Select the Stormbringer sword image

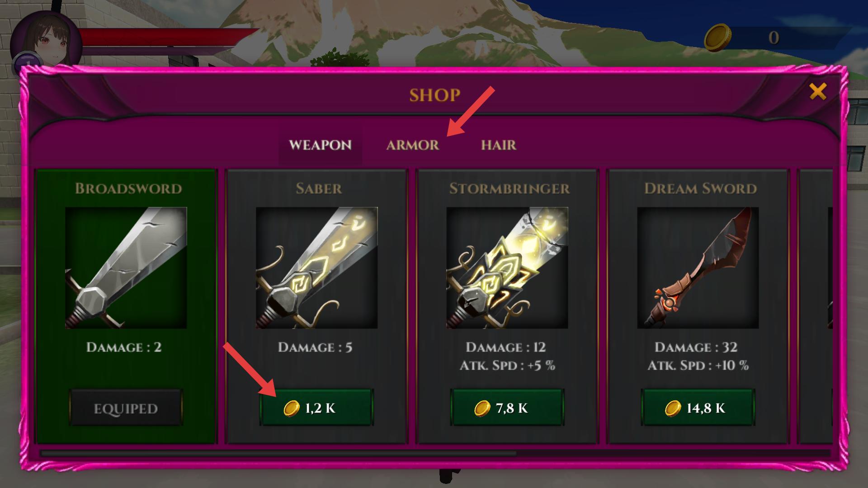pos(507,268)
